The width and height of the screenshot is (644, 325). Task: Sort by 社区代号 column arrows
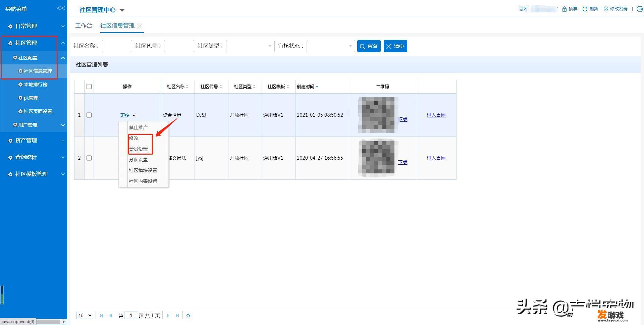(221, 87)
